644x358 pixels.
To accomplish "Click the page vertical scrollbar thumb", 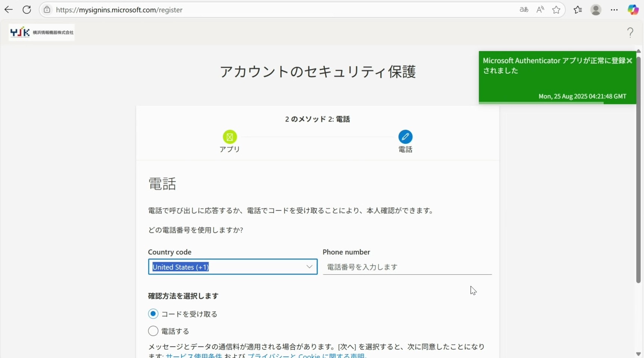I will point(638,168).
